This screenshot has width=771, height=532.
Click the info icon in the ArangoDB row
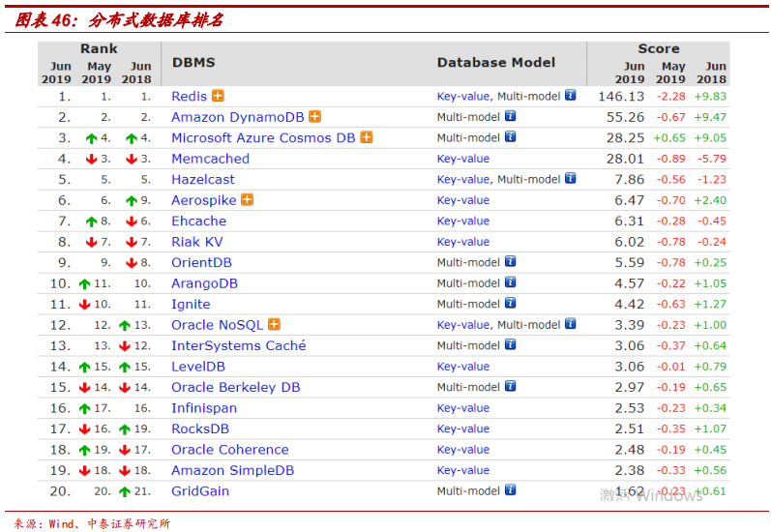pyautogui.click(x=511, y=282)
